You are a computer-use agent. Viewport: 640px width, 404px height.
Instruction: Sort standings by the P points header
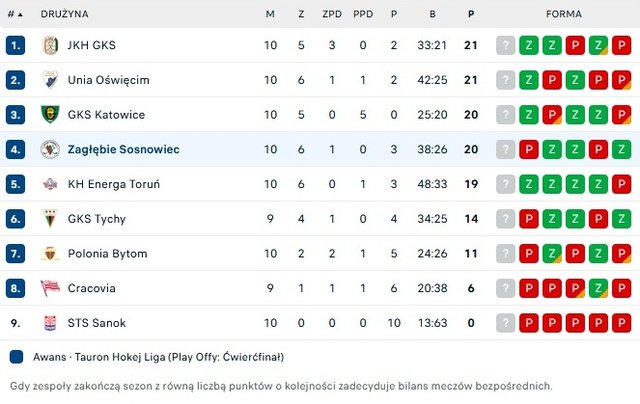click(471, 14)
